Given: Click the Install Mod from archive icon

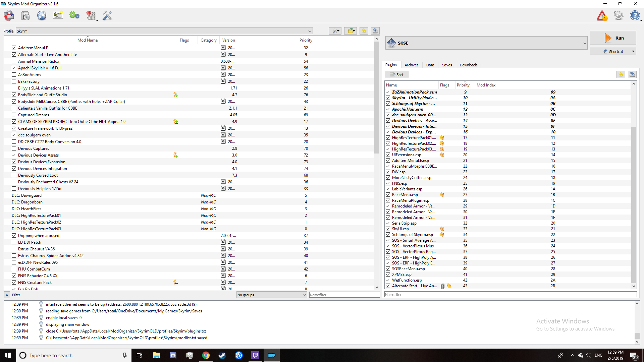Looking at the screenshot, I should click(x=25, y=15).
